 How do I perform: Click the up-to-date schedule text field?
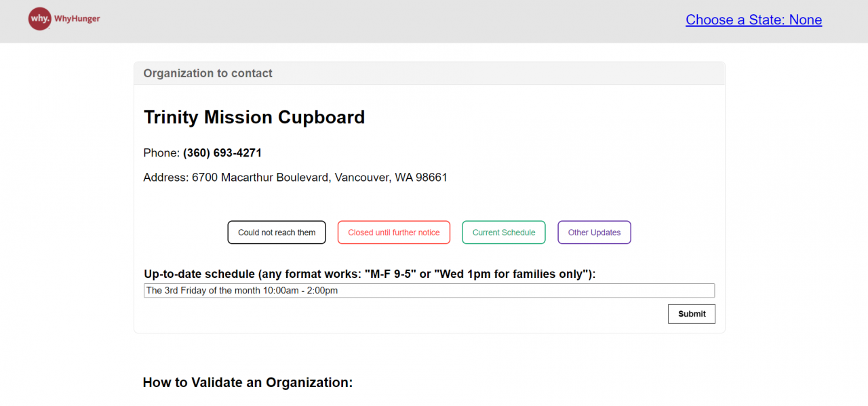[429, 291]
